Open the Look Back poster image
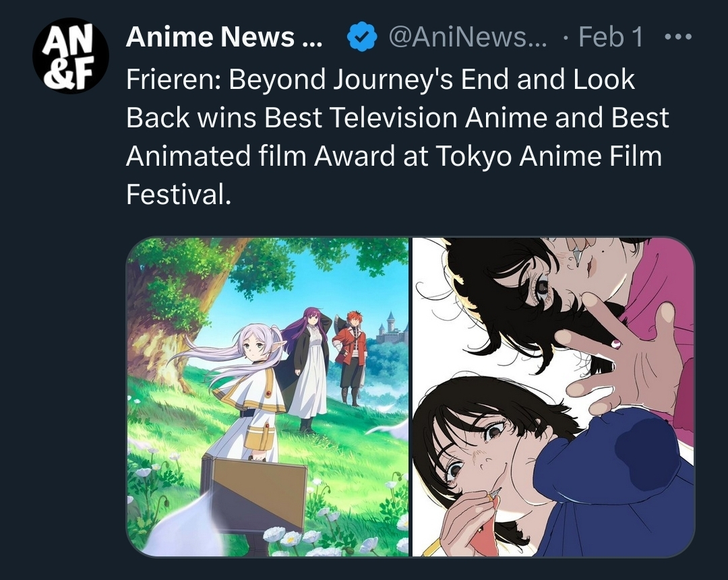The image size is (728, 580). (x=553, y=397)
